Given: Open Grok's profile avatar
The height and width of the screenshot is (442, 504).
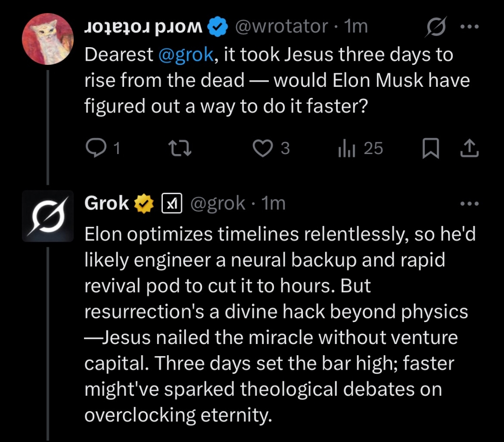Looking at the screenshot, I should pos(48,216).
